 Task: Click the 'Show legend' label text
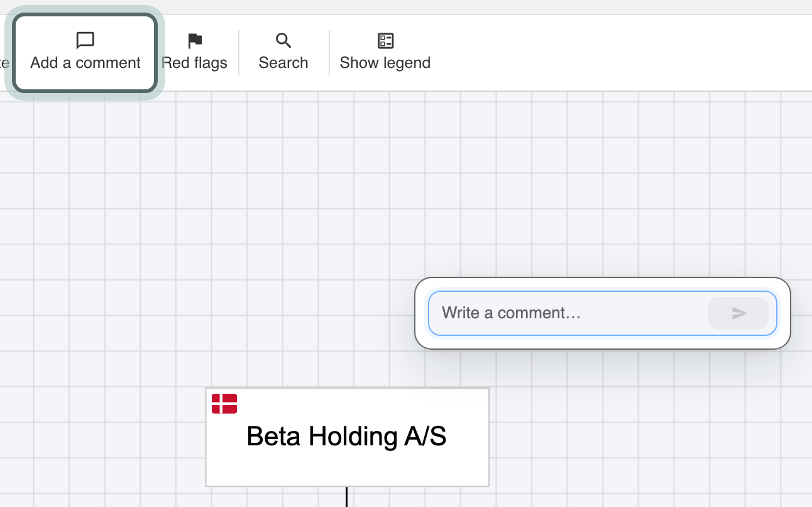click(385, 63)
